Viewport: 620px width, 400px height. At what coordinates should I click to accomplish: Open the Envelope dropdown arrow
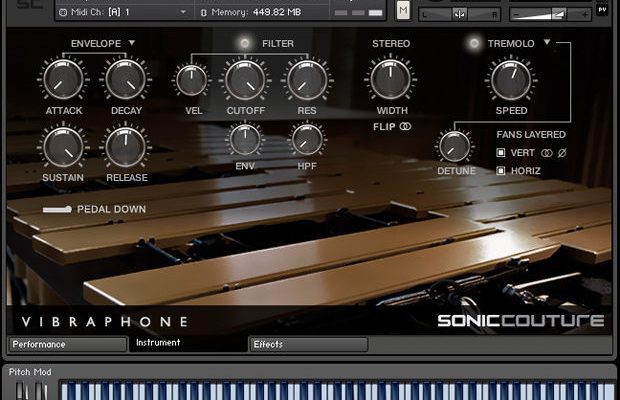[132, 44]
